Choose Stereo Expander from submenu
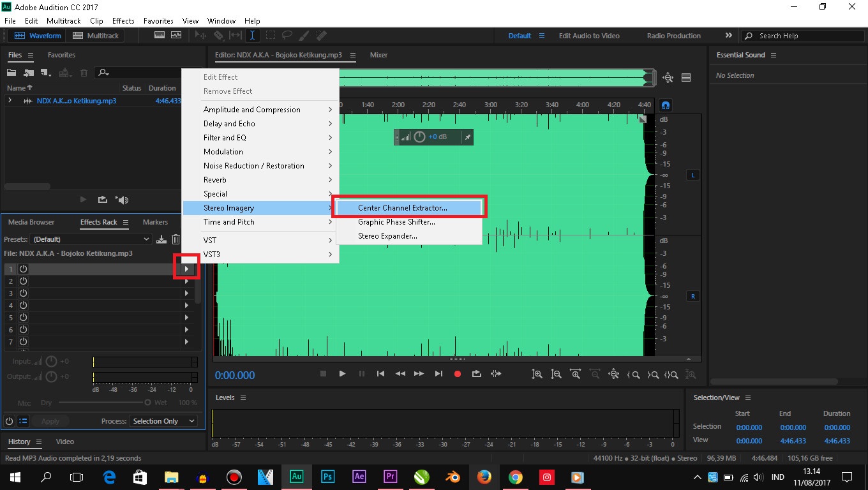Screen dimensions: 868x490 tap(408, 236)
